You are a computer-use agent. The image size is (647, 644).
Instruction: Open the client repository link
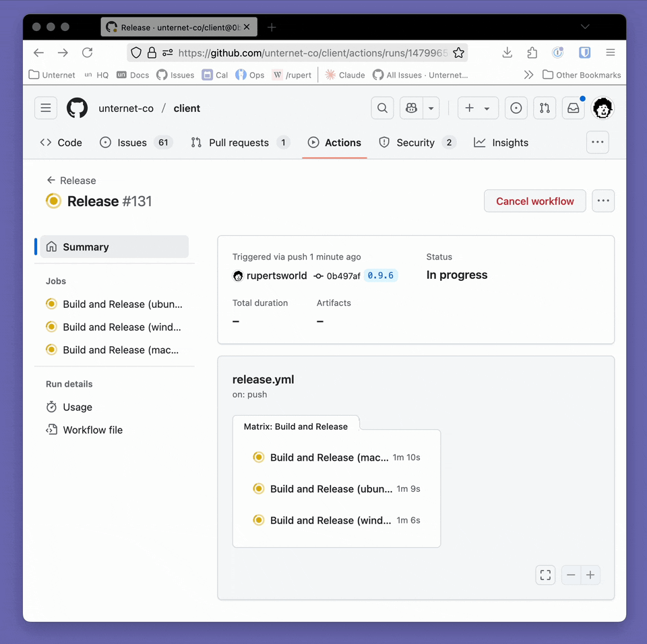pos(187,108)
